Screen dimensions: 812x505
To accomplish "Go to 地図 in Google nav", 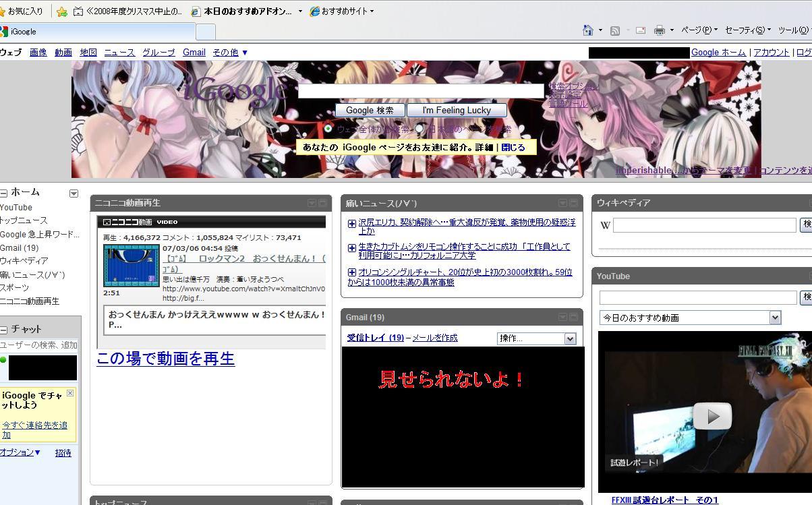I will [x=88, y=52].
